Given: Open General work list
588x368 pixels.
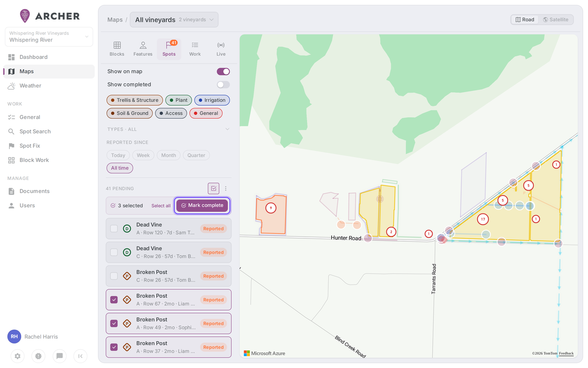Looking at the screenshot, I should (49, 117).
